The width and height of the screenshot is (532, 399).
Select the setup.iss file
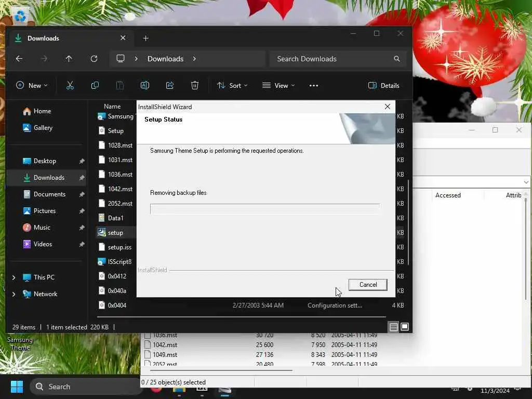(115, 247)
